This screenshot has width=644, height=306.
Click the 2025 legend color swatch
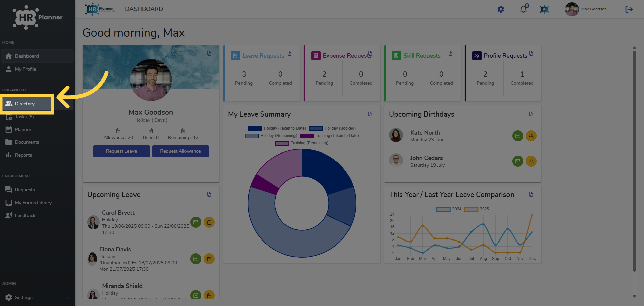(x=471, y=209)
